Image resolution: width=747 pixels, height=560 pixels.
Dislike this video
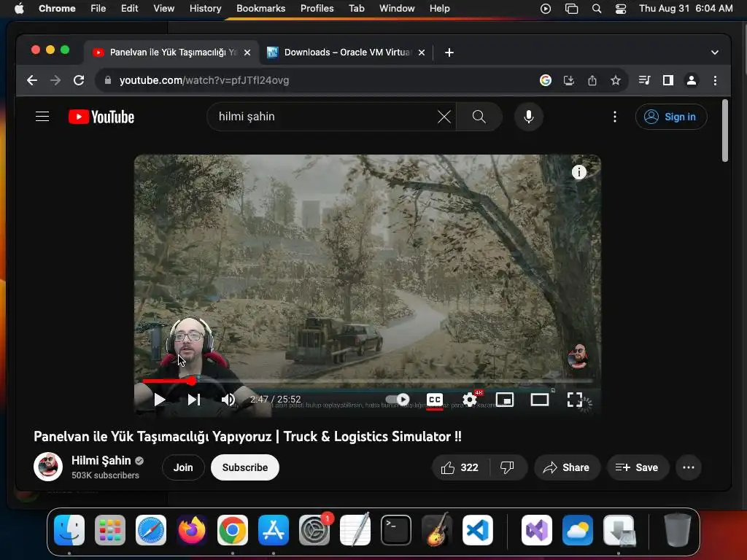click(508, 467)
